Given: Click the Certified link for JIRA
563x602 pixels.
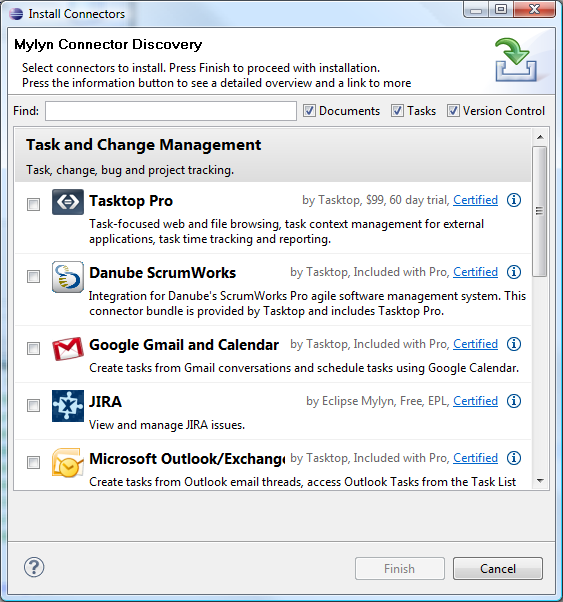Looking at the screenshot, I should pyautogui.click(x=475, y=401).
